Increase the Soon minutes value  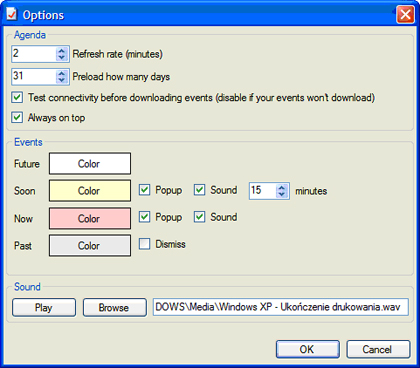(x=282, y=187)
